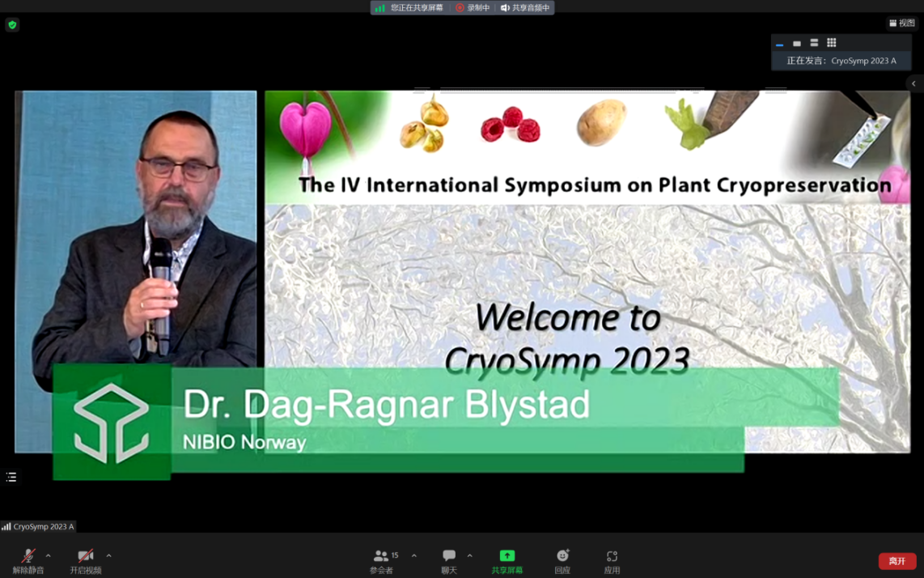Click the active speaker label 正在发言: CryoSymp 2023 A
The image size is (924, 578).
tap(841, 61)
